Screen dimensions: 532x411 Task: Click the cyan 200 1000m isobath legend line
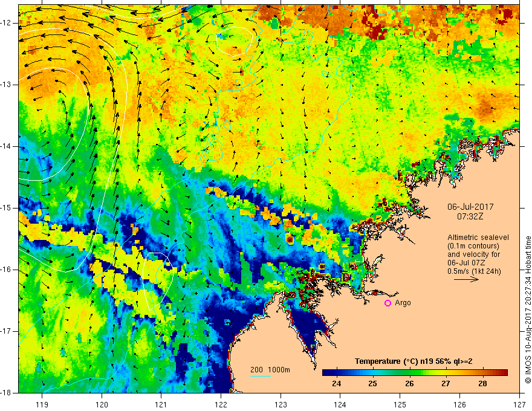point(260,376)
